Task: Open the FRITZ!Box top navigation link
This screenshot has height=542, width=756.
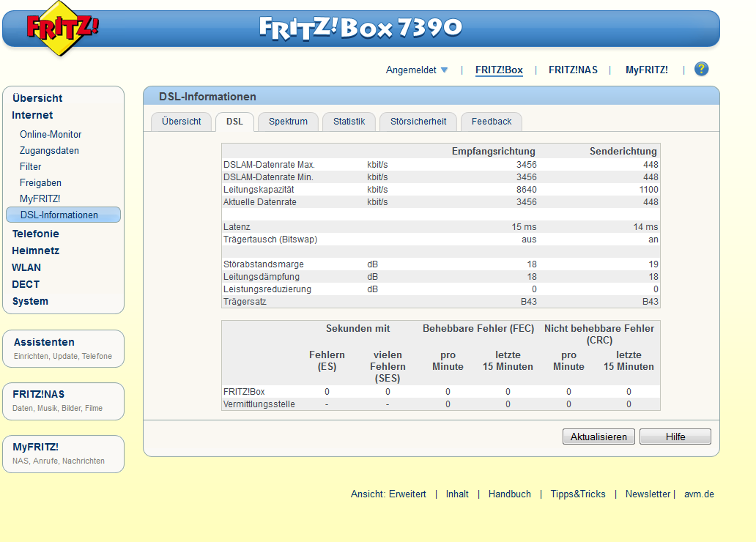Action: coord(499,70)
